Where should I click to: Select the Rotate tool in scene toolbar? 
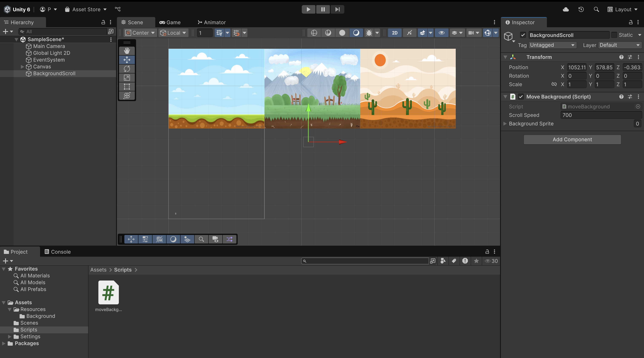pyautogui.click(x=127, y=69)
